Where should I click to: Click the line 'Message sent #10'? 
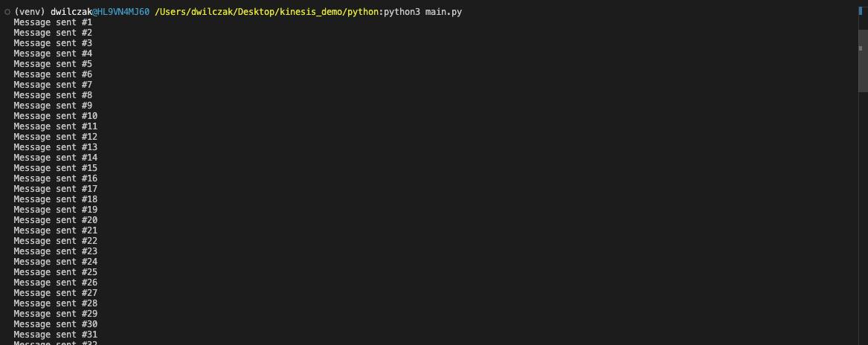pyautogui.click(x=55, y=116)
